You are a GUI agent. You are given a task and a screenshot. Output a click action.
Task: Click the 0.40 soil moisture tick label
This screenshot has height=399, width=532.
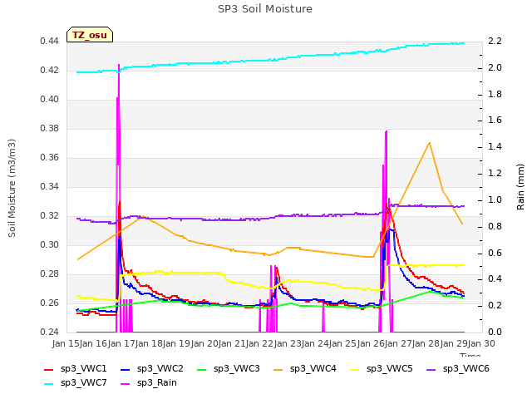click(x=49, y=100)
